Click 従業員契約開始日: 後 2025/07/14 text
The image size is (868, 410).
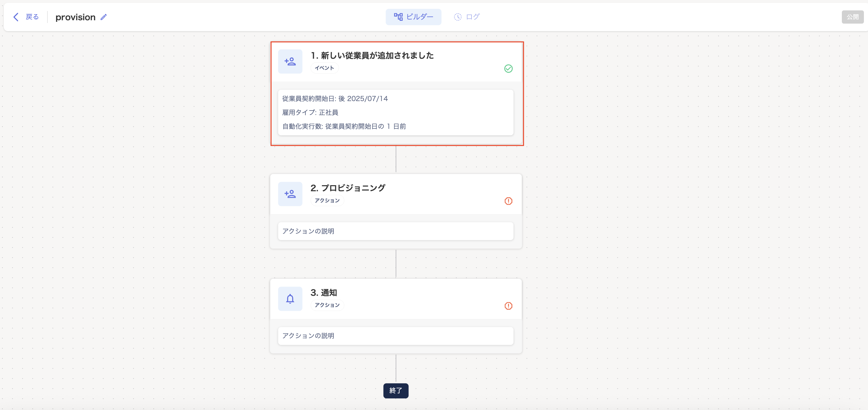(335, 99)
